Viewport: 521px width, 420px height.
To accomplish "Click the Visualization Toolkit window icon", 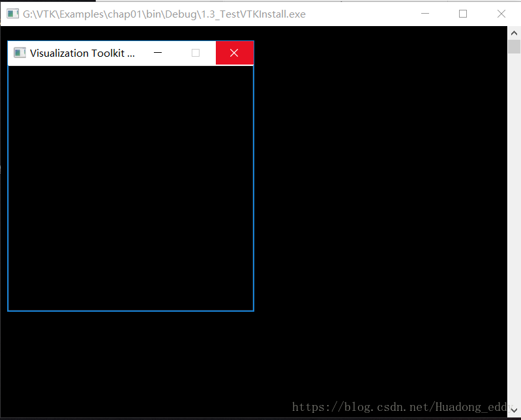I will click(x=20, y=53).
